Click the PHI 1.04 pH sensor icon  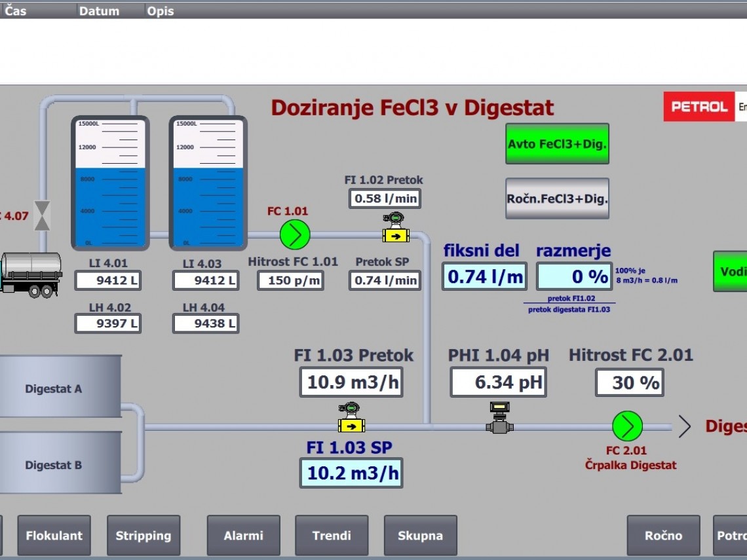(x=499, y=418)
